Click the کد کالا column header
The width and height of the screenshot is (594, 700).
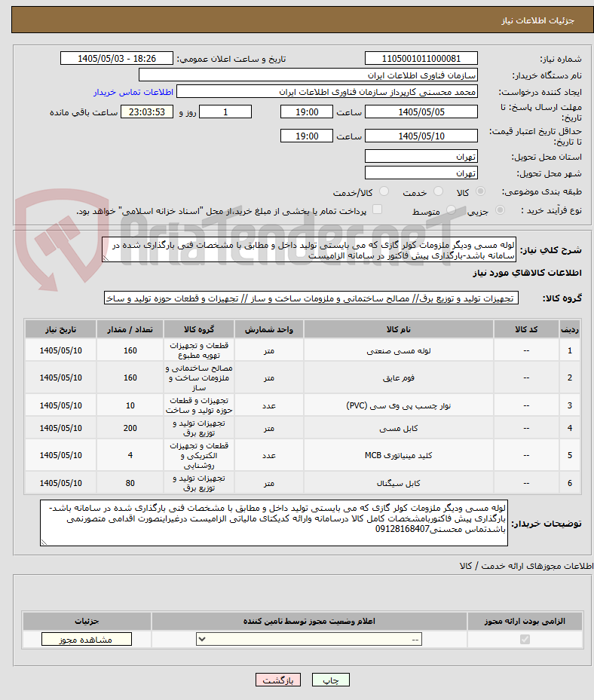click(x=526, y=329)
